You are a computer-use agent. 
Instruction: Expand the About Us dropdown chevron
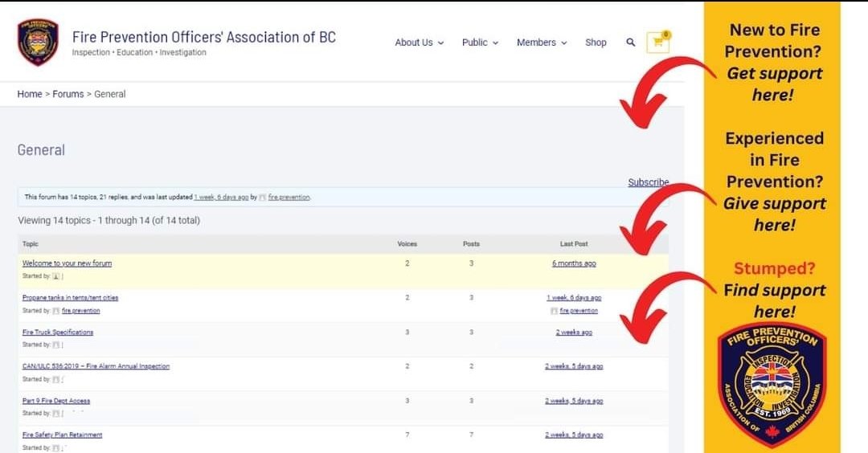(x=440, y=43)
